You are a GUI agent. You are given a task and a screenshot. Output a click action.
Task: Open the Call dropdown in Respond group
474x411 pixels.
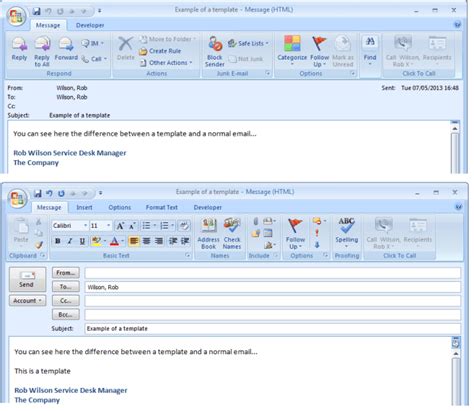(x=94, y=59)
